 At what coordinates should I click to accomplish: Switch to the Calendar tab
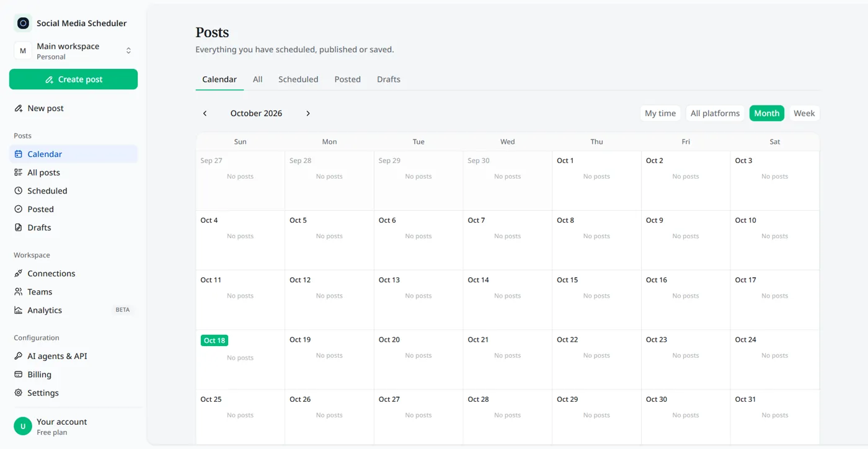[x=219, y=79]
